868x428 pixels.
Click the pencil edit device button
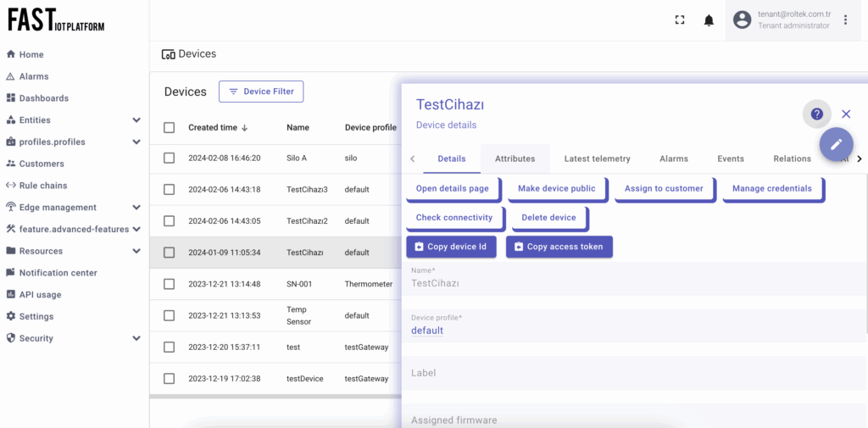(836, 144)
